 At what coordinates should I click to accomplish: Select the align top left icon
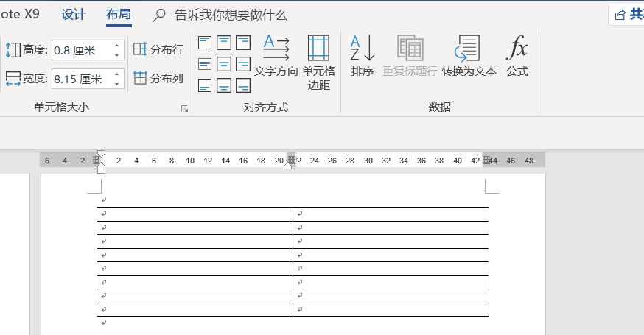coord(205,43)
